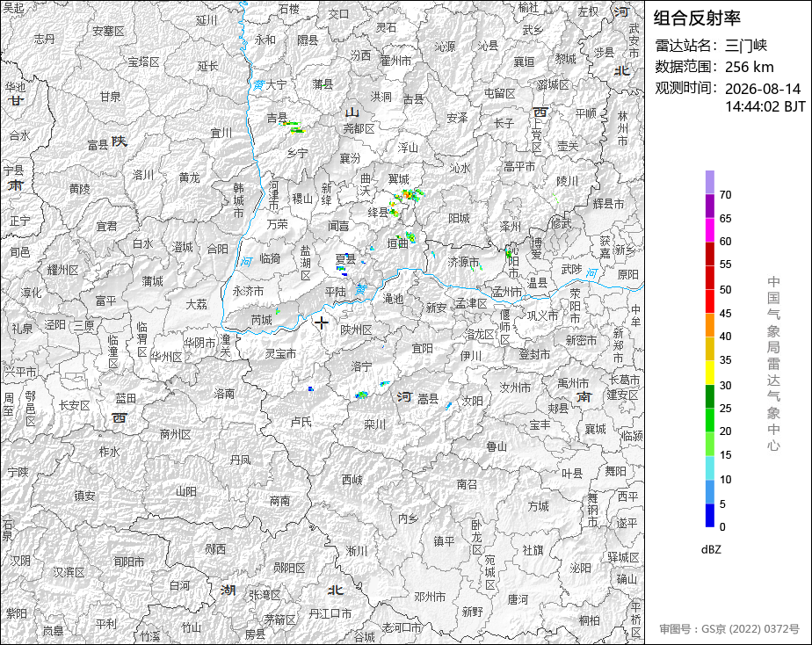Click the 西峡 map label
Viewport: 812px width, 645px height.
[x=352, y=480]
